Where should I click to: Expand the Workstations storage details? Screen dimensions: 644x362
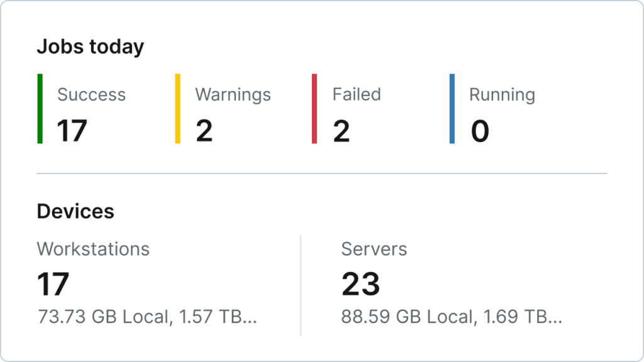point(147,317)
